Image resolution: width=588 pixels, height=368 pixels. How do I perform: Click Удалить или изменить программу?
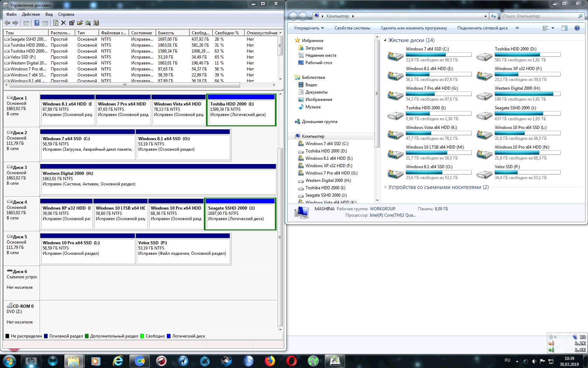[x=414, y=28]
